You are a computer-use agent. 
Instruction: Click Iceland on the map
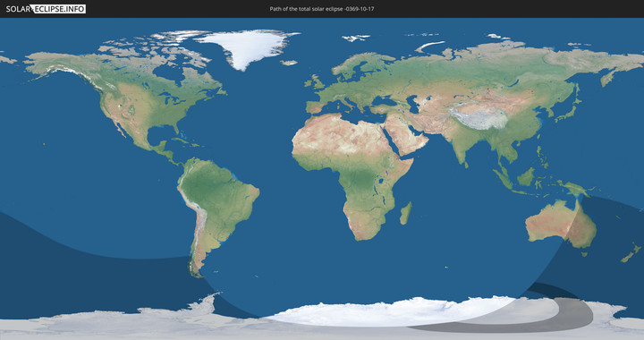[x=289, y=63]
